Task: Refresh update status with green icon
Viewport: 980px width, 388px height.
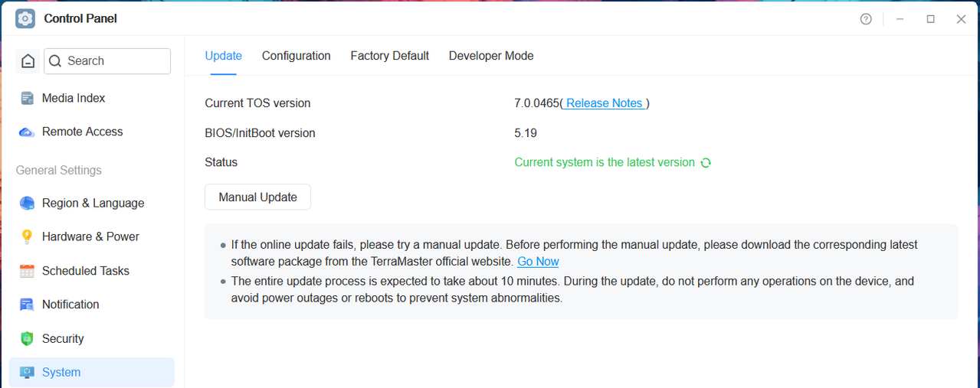Action: pyautogui.click(x=706, y=162)
